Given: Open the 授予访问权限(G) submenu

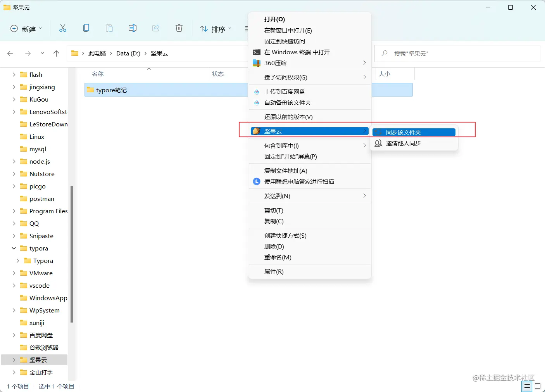Looking at the screenshot, I should tap(309, 77).
